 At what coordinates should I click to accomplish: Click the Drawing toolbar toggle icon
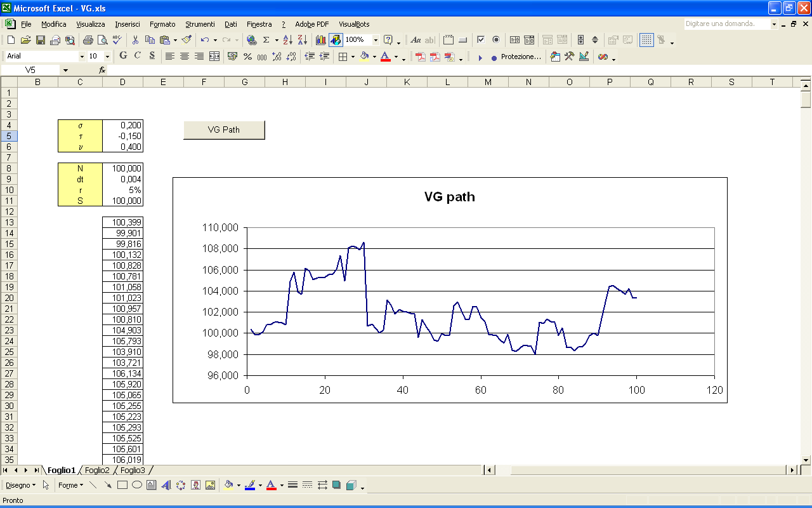336,40
